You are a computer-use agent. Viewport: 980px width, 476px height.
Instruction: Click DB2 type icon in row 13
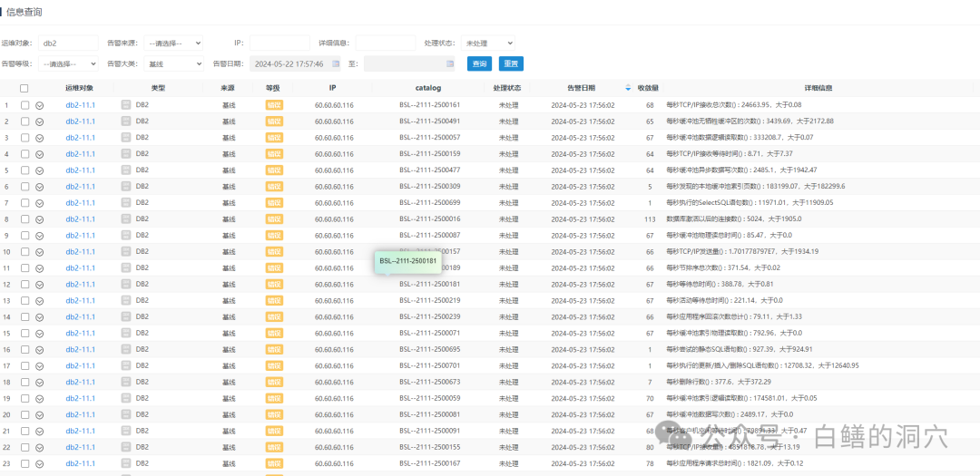125,300
